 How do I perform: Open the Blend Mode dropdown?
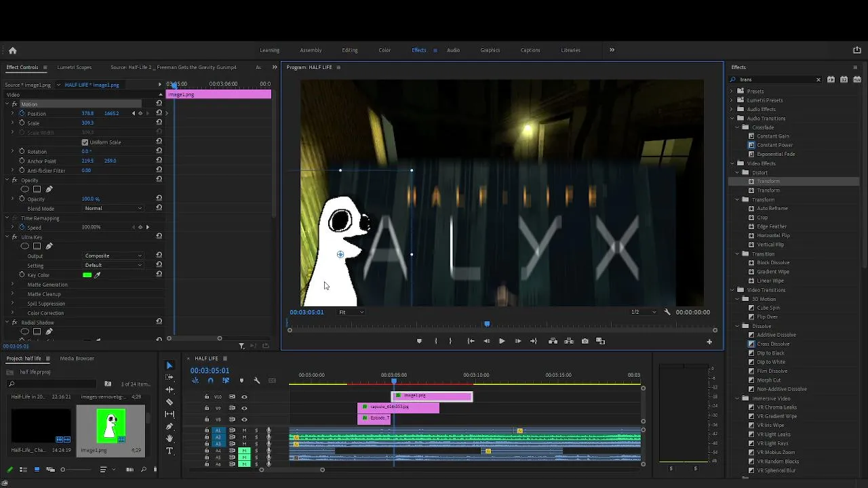tap(113, 209)
